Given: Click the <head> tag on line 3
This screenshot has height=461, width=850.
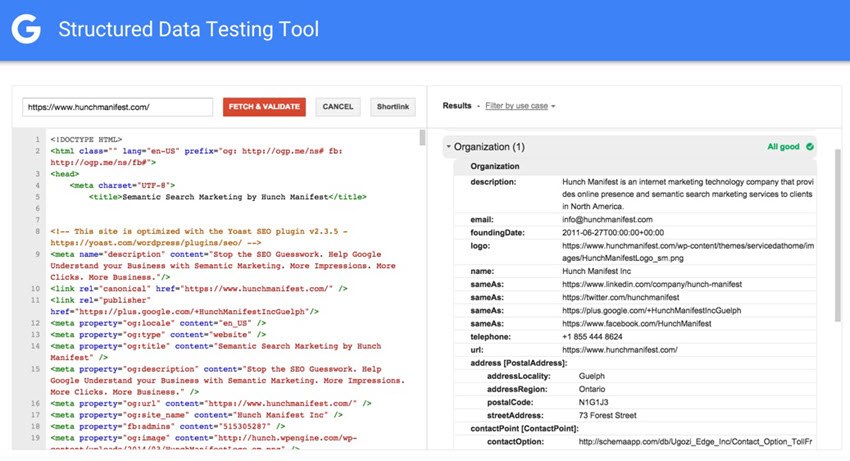Looking at the screenshot, I should [x=65, y=174].
